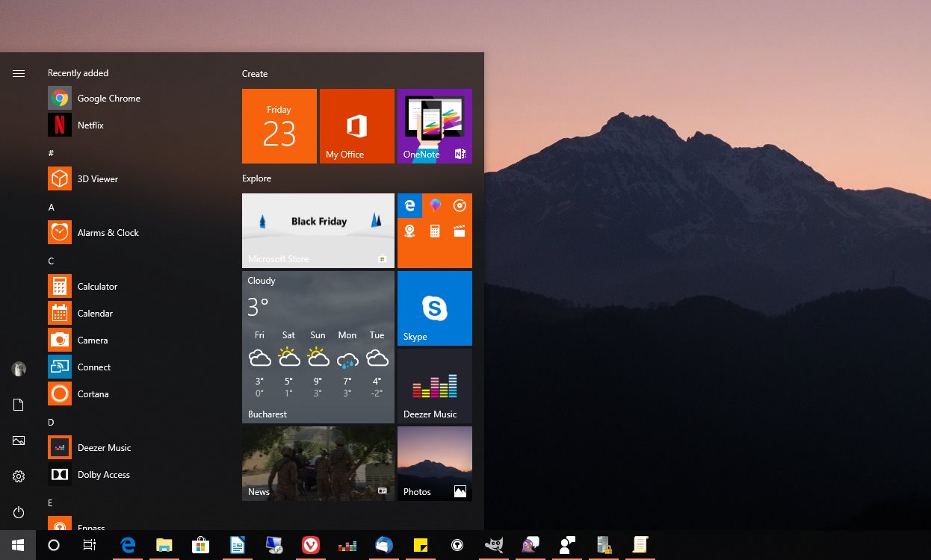This screenshot has width=931, height=560.
Task: Open Alarms & Clock
Action: click(108, 232)
